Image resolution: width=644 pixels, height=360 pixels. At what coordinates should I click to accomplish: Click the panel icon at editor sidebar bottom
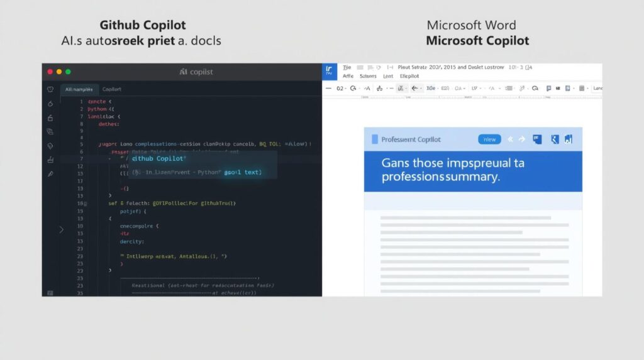50,293
